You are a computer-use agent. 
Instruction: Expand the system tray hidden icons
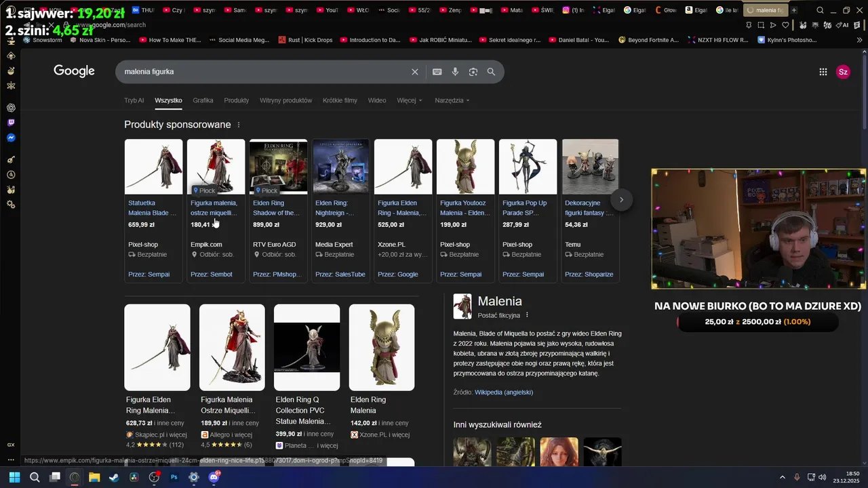[x=782, y=477]
